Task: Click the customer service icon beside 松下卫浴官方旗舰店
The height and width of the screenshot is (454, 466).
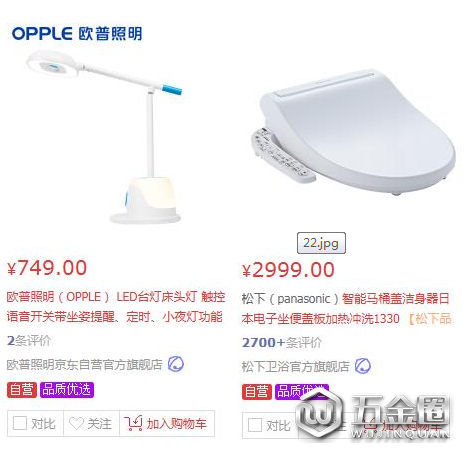Action: pyautogui.click(x=363, y=366)
